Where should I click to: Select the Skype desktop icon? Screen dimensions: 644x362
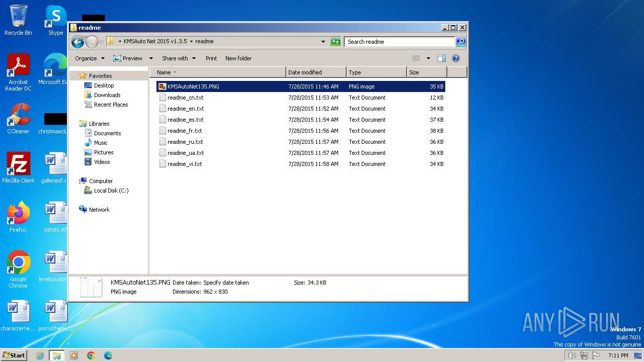pos(55,20)
